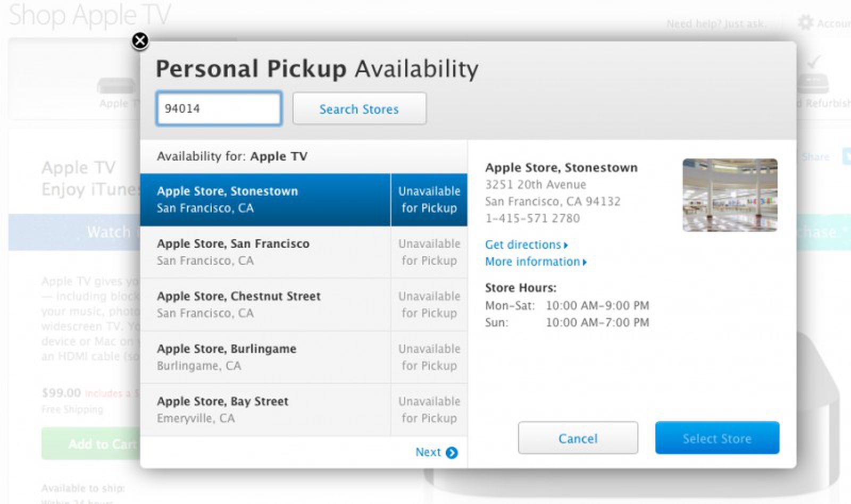The height and width of the screenshot is (504, 851).
Task: Click the Stonestown store photo thumbnail
Action: (x=729, y=195)
